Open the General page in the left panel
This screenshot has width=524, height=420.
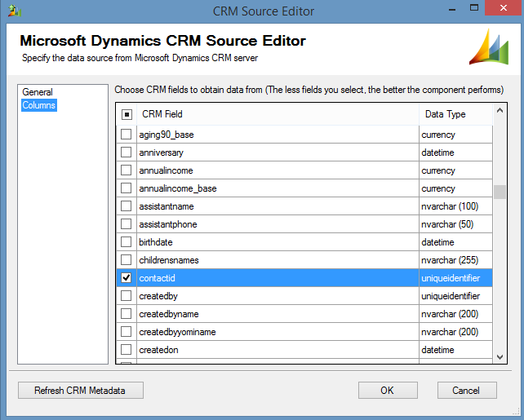[38, 92]
